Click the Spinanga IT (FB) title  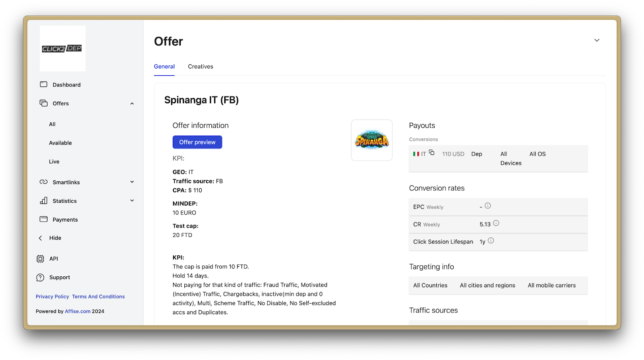click(201, 100)
